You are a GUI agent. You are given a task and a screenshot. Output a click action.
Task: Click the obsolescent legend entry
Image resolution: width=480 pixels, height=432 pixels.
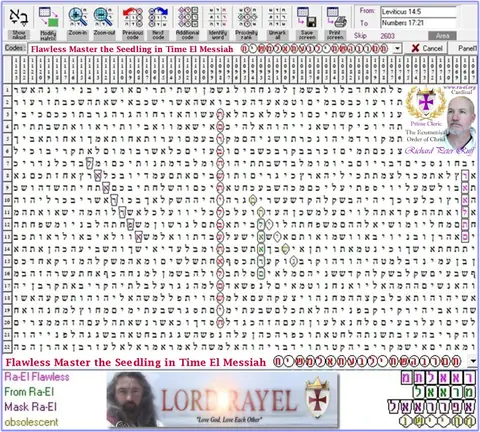point(31,422)
